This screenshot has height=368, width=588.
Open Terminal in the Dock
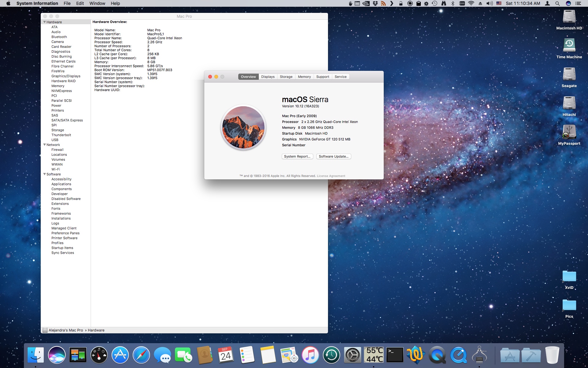click(x=395, y=355)
